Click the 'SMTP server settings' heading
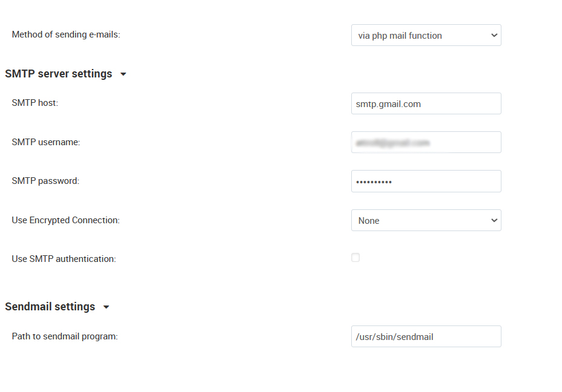The image size is (562, 392). 58,74
